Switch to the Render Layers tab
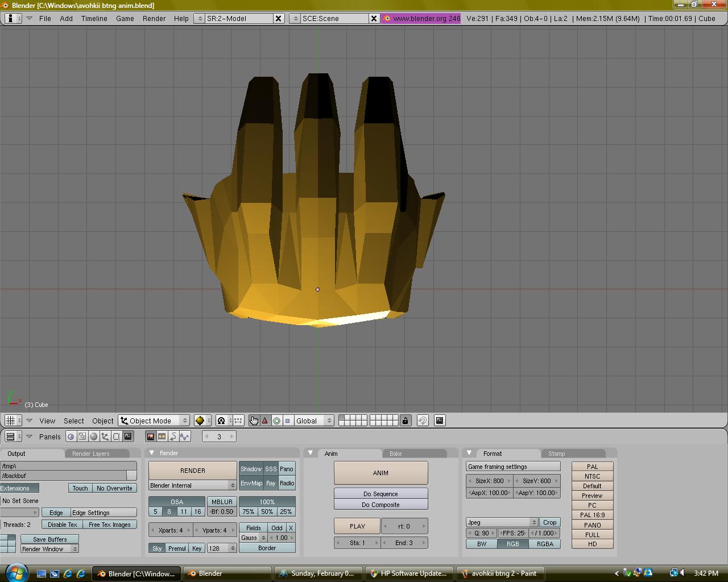 click(91, 454)
